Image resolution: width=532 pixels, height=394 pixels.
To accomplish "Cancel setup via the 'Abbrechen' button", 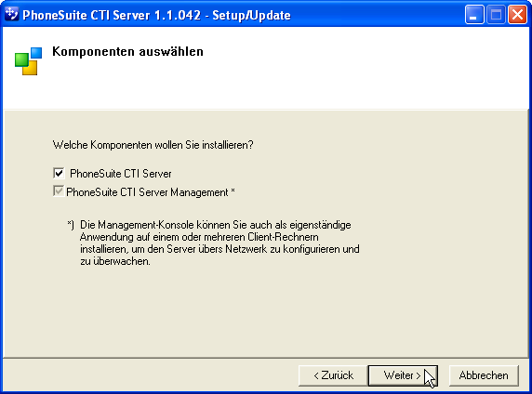I will click(484, 375).
